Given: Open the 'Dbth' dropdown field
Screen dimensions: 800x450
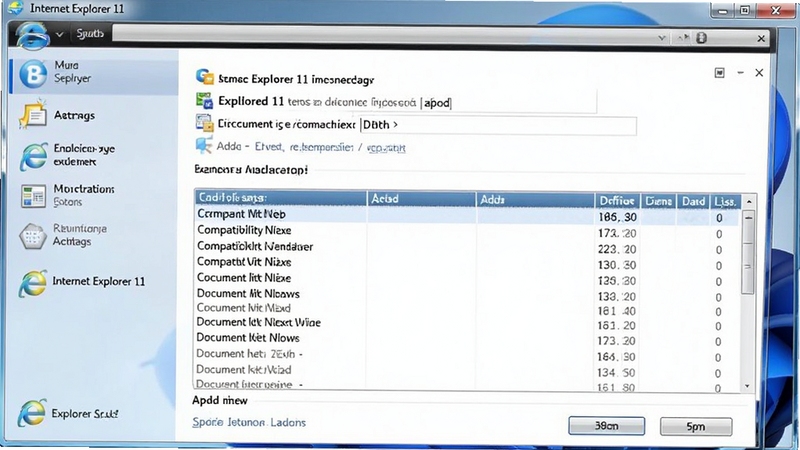Looking at the screenshot, I should (498, 126).
